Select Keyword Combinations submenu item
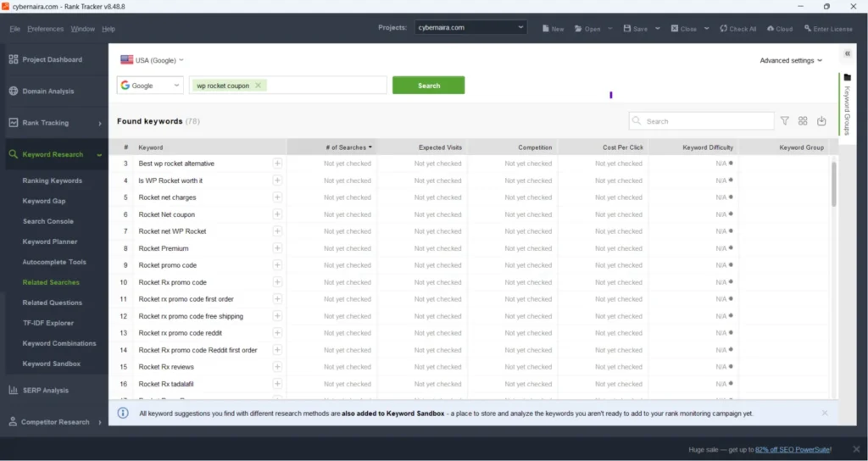The height and width of the screenshot is (461, 868). point(59,343)
